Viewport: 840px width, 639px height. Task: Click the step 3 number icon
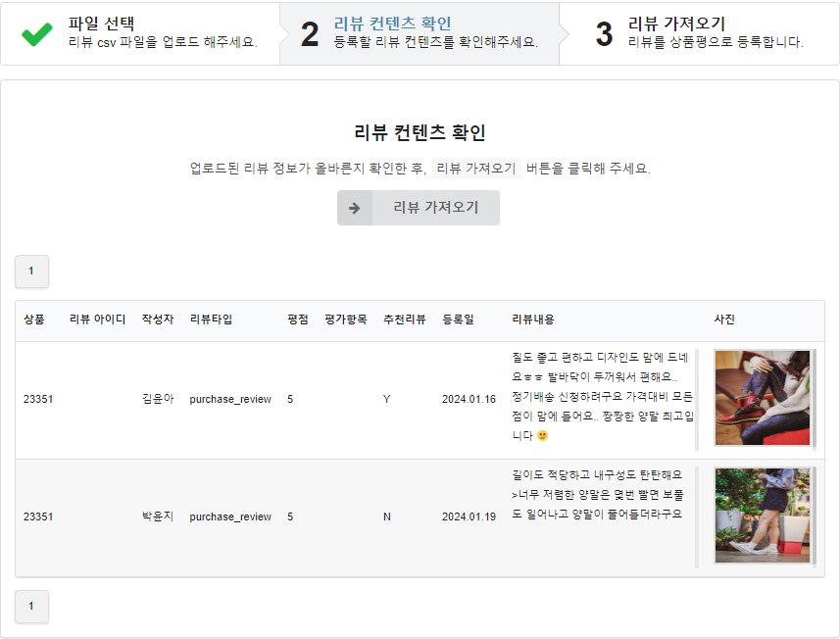604,33
